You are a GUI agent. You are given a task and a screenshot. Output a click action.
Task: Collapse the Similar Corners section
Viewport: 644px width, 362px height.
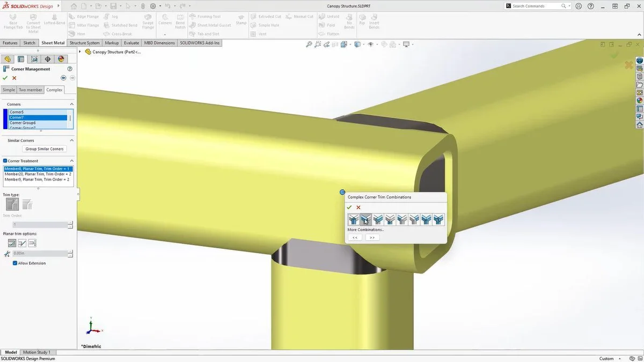pyautogui.click(x=72, y=141)
